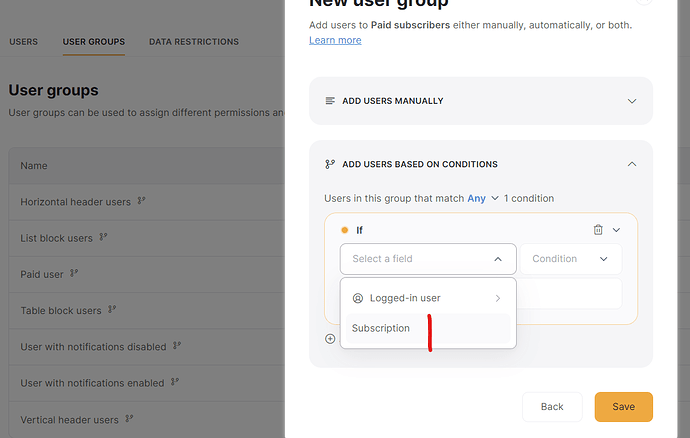Open the Table block users group row
Screen dimensions: 690x438
pos(147,310)
